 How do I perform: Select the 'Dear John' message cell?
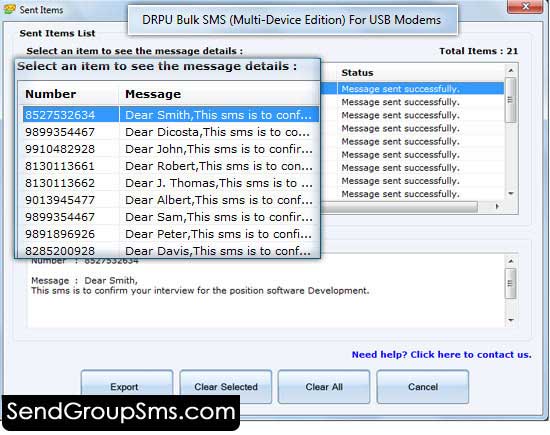(219, 149)
